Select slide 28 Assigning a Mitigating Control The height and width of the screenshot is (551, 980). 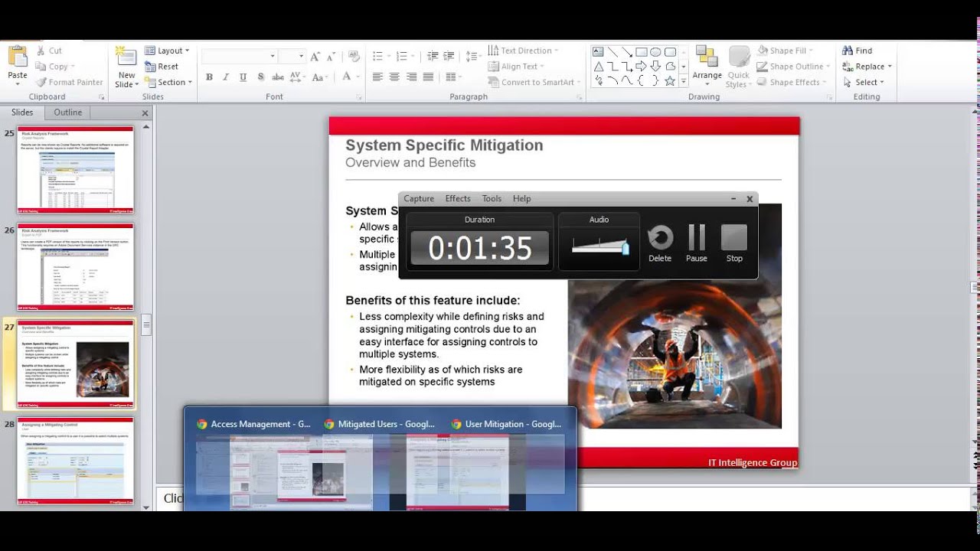tap(76, 461)
